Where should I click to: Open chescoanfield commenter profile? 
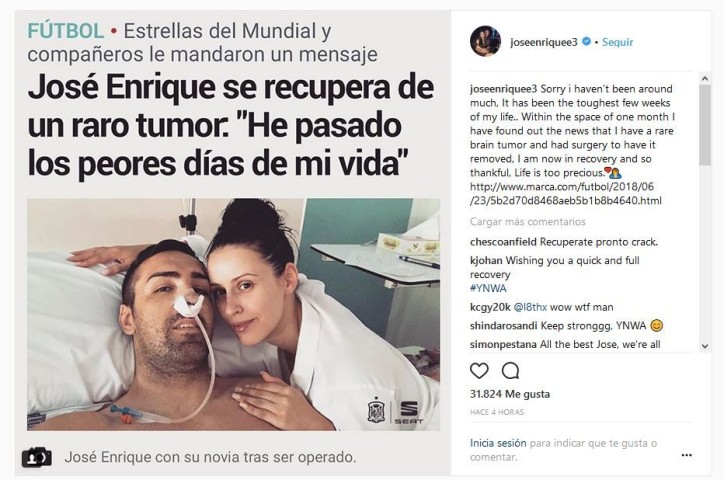click(503, 242)
